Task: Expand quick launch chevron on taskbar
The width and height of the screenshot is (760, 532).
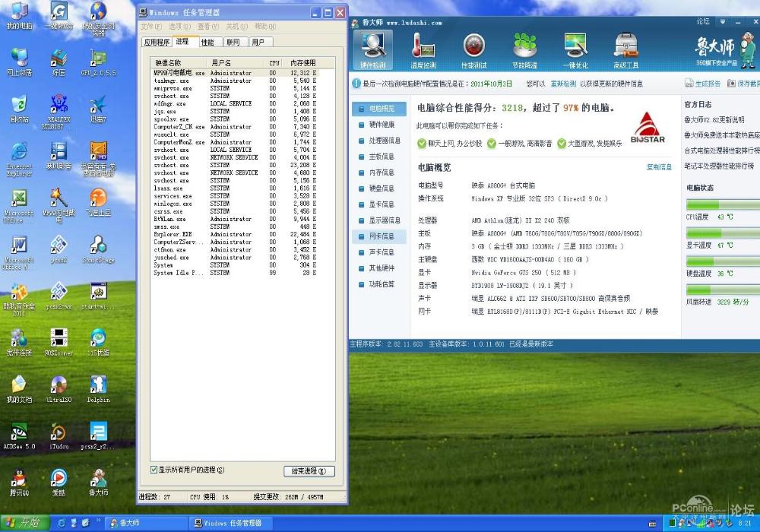Action: coord(98,521)
